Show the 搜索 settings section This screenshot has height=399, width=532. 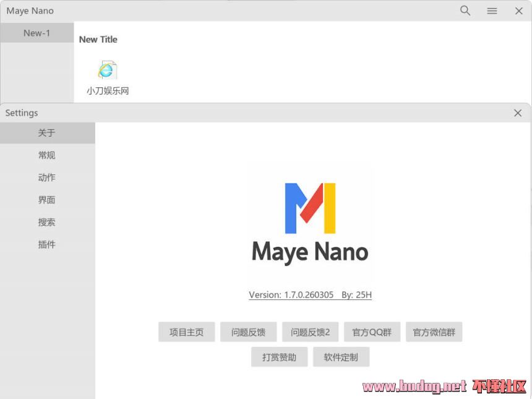[x=47, y=222]
